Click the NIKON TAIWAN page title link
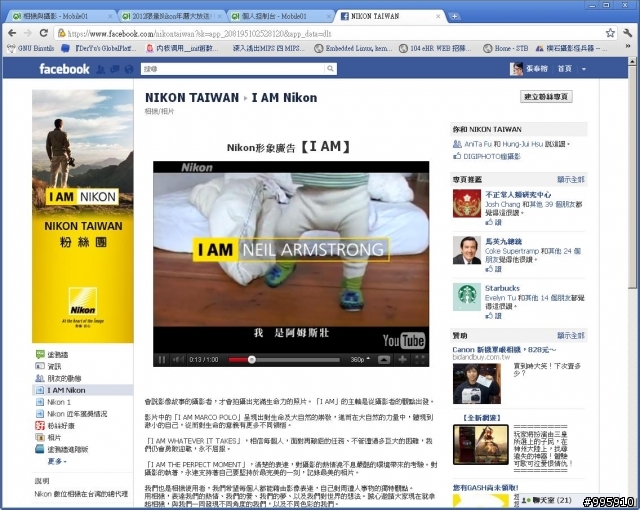 [x=192, y=98]
